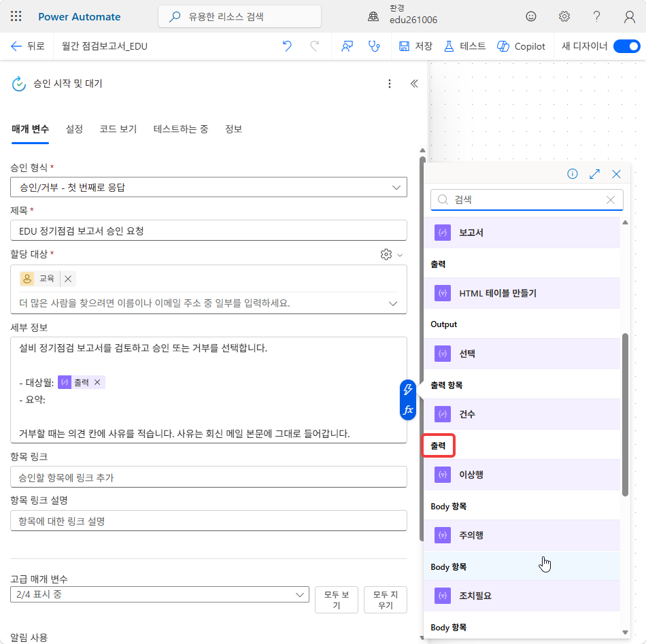The width and height of the screenshot is (646, 644).
Task: Switch to the 코드 보기 tab
Action: click(118, 129)
